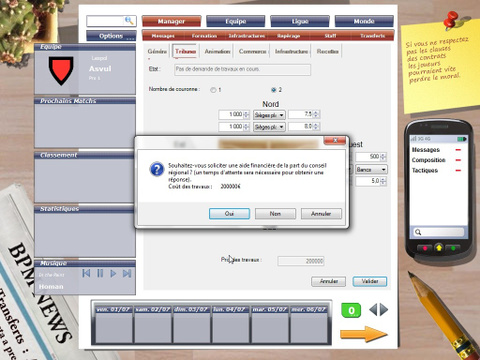Click the phone's yellow home button
This screenshot has width=480, height=360.
click(x=439, y=248)
